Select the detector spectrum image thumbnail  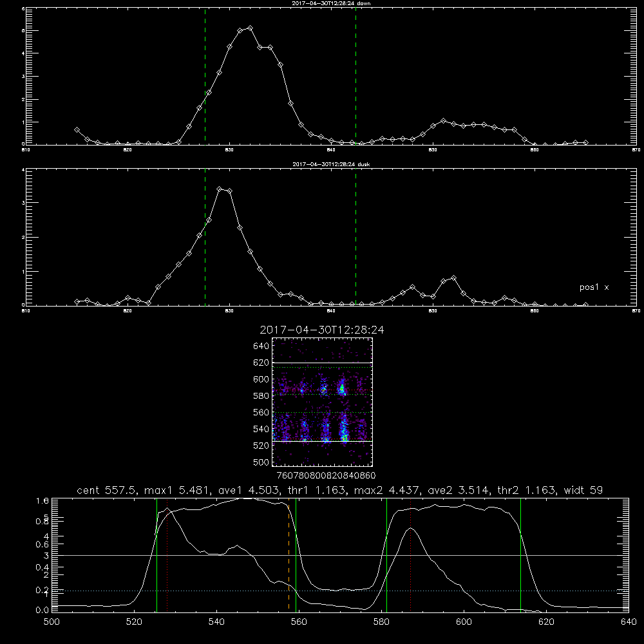click(x=323, y=402)
